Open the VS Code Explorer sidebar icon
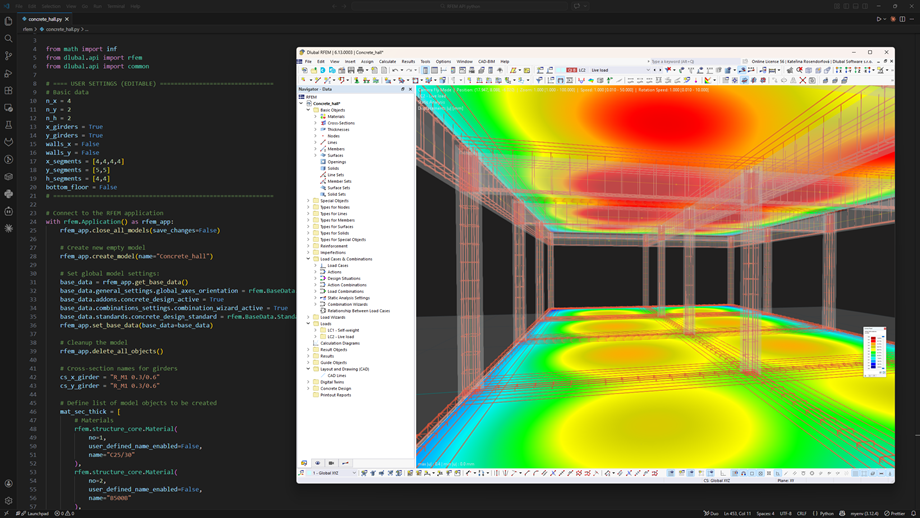 pos(8,21)
